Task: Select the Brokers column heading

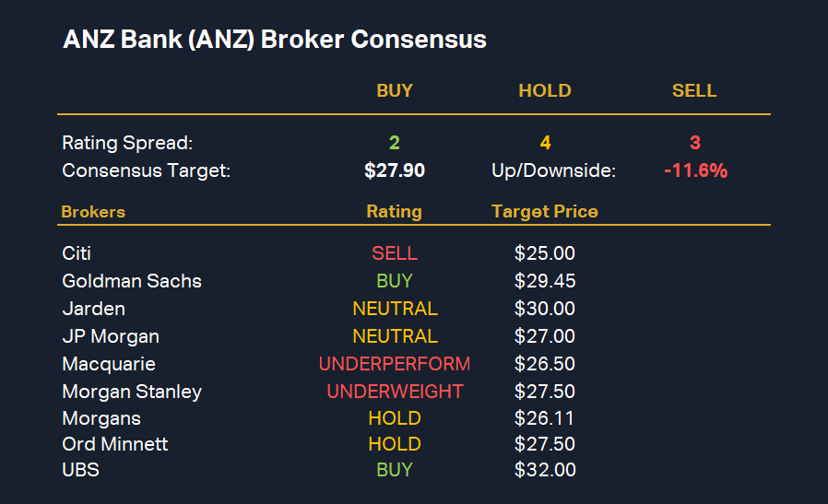Action: coord(93,212)
